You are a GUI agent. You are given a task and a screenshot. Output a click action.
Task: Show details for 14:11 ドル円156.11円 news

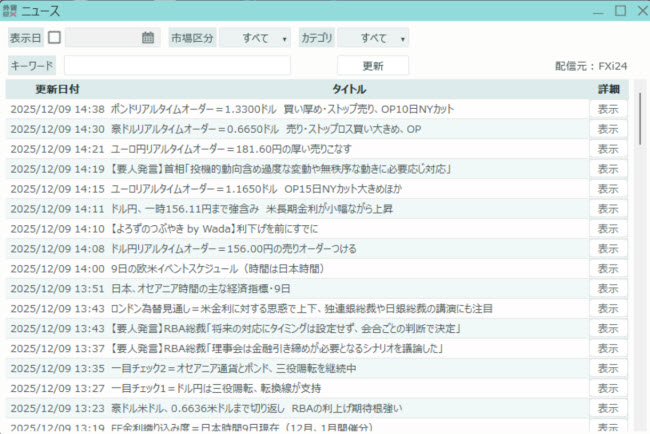[x=608, y=209]
